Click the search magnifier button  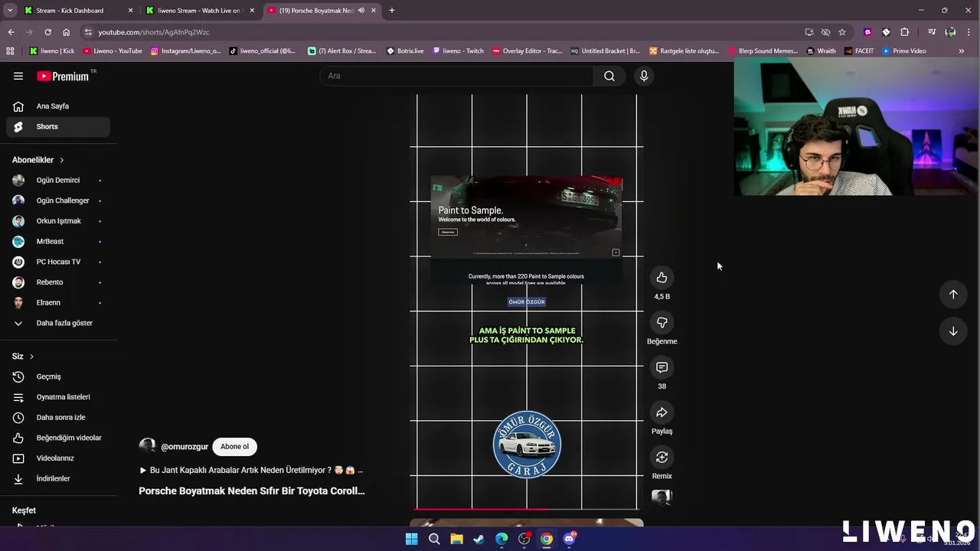pos(609,76)
